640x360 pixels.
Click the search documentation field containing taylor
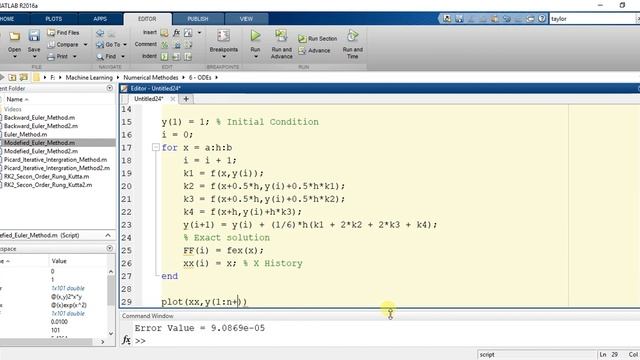(x=593, y=19)
